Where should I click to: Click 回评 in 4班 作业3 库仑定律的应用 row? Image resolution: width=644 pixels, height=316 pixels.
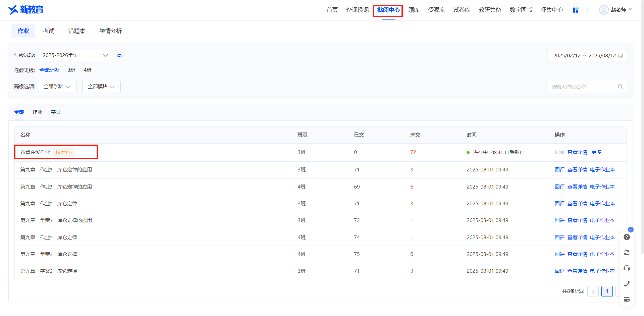(x=559, y=187)
